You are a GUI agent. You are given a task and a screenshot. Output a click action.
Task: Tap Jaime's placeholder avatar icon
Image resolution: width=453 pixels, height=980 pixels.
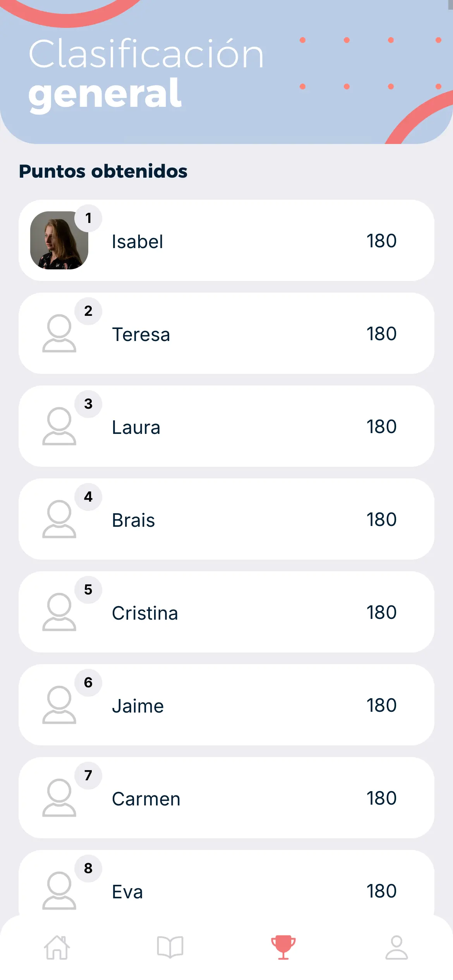[x=59, y=705]
